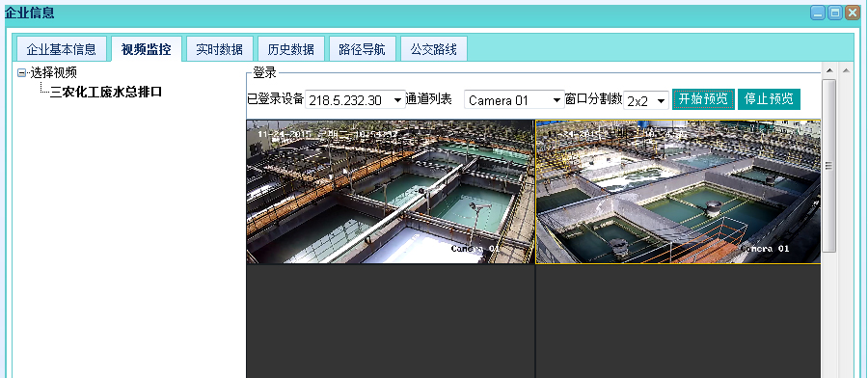Switch to the 历史数据 tab

(x=290, y=49)
